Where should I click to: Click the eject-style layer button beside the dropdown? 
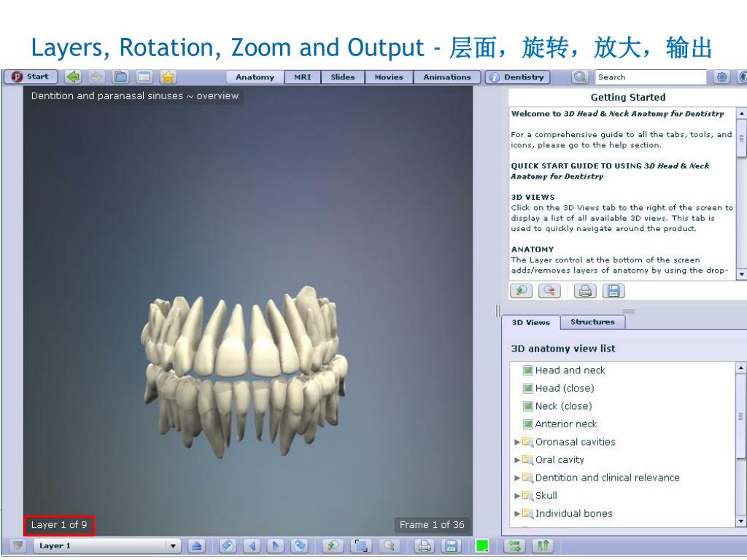[196, 545]
